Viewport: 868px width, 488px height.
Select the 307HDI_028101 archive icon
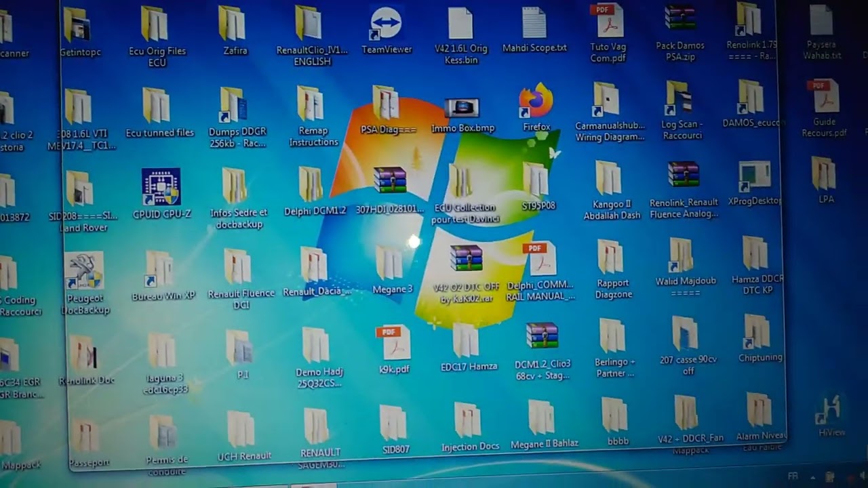point(390,182)
